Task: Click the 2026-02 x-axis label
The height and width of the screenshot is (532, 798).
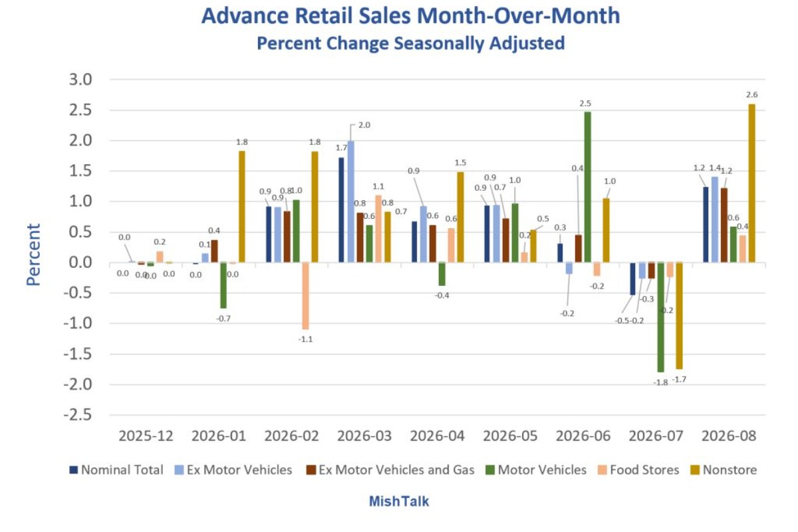Action: [x=292, y=436]
